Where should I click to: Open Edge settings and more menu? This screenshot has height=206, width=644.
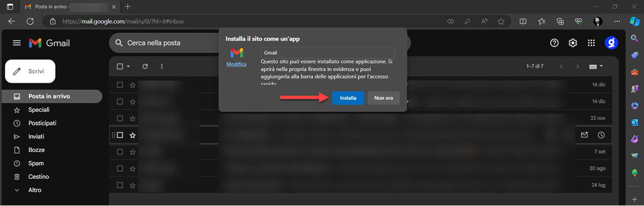(x=617, y=21)
